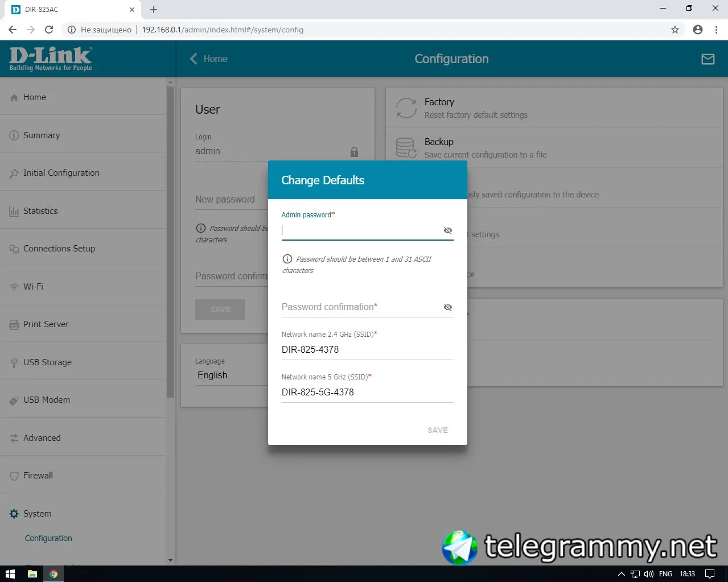Reload the browser page
The height and width of the screenshot is (582, 728).
click(x=49, y=30)
